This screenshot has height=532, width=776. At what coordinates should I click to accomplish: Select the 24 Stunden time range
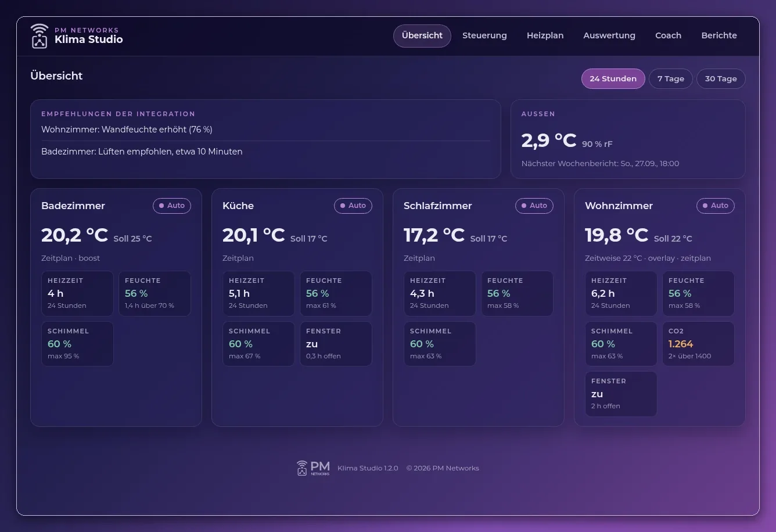pos(613,79)
